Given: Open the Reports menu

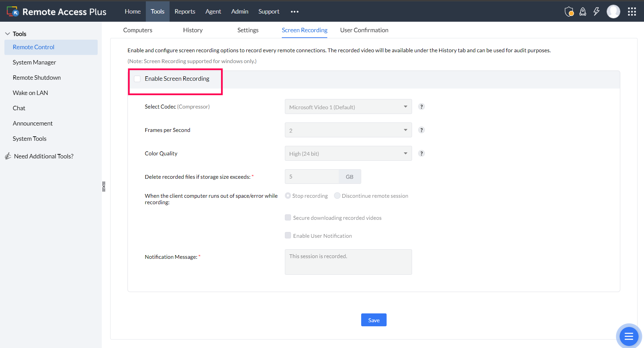Looking at the screenshot, I should pos(185,12).
